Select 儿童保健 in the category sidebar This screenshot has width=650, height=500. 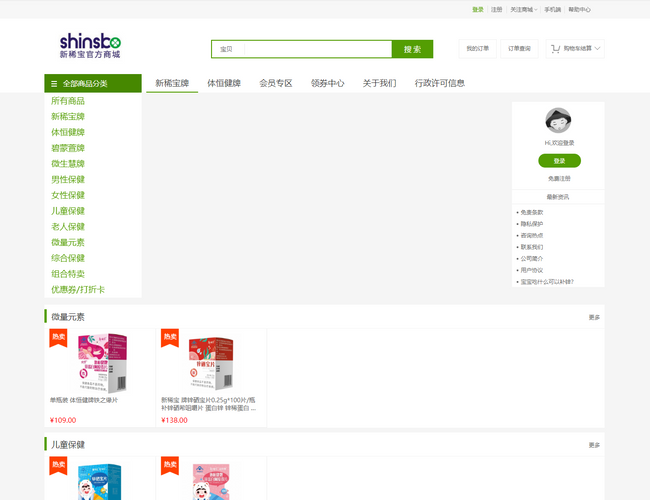point(68,211)
